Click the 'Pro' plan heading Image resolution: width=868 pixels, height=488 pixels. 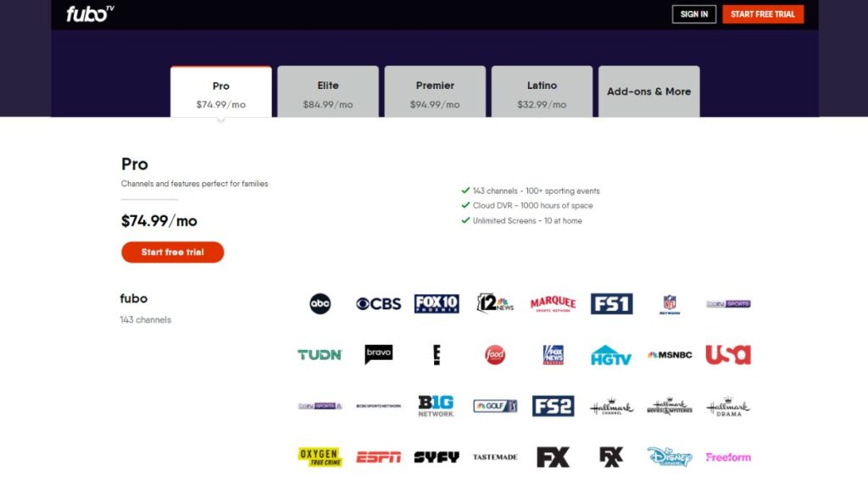pyautogui.click(x=135, y=164)
